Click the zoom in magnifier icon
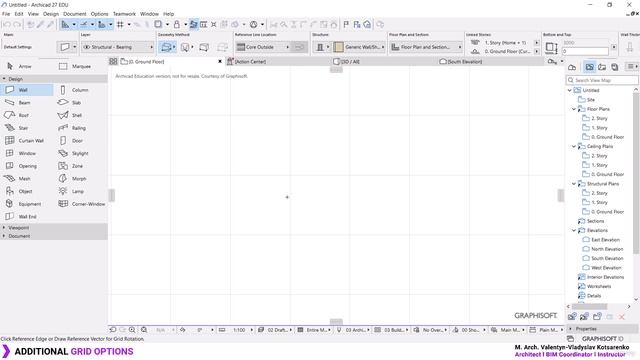The width and height of the screenshot is (640, 360). click(132, 330)
